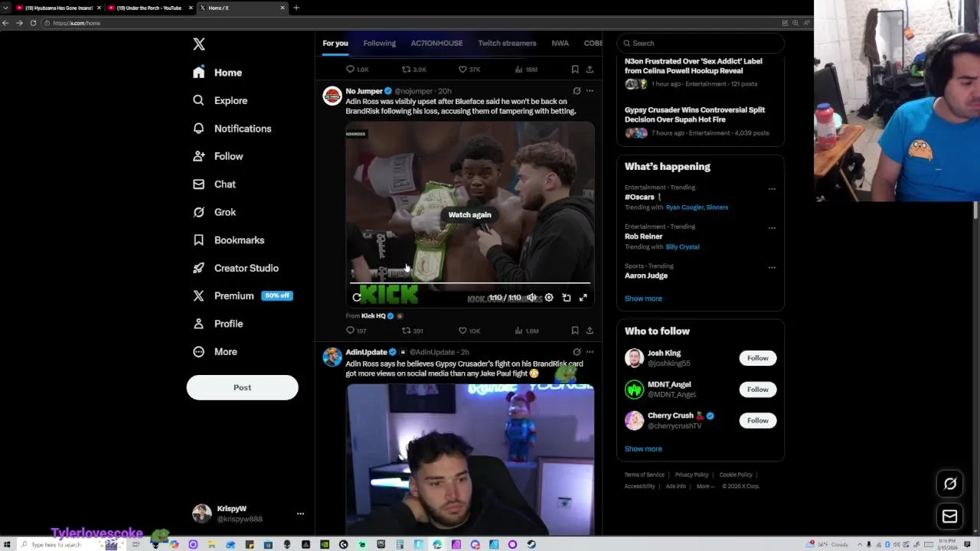The image size is (980, 551).
Task: Open a new browser tab
Action: 296,8
